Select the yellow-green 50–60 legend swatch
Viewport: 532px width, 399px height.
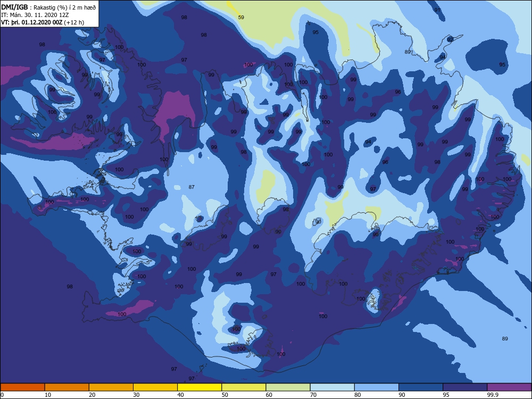point(244,387)
